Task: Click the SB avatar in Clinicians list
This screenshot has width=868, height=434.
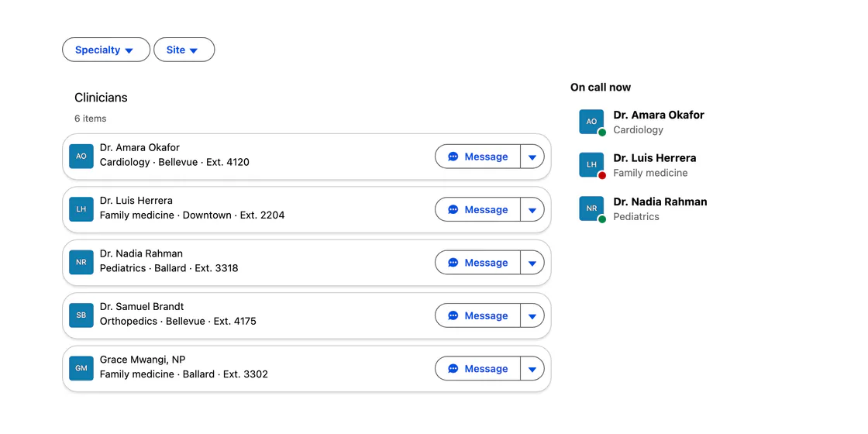Action: click(x=81, y=315)
